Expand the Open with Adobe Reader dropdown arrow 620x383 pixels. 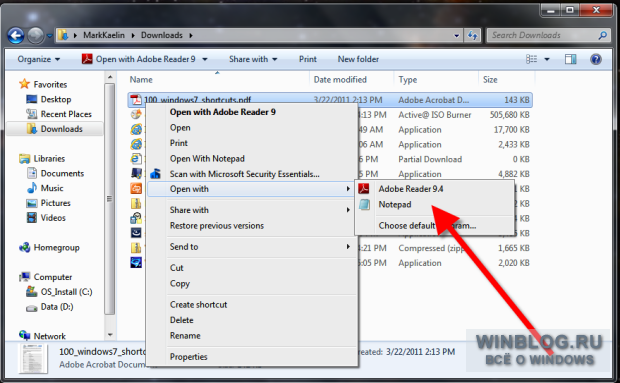205,59
